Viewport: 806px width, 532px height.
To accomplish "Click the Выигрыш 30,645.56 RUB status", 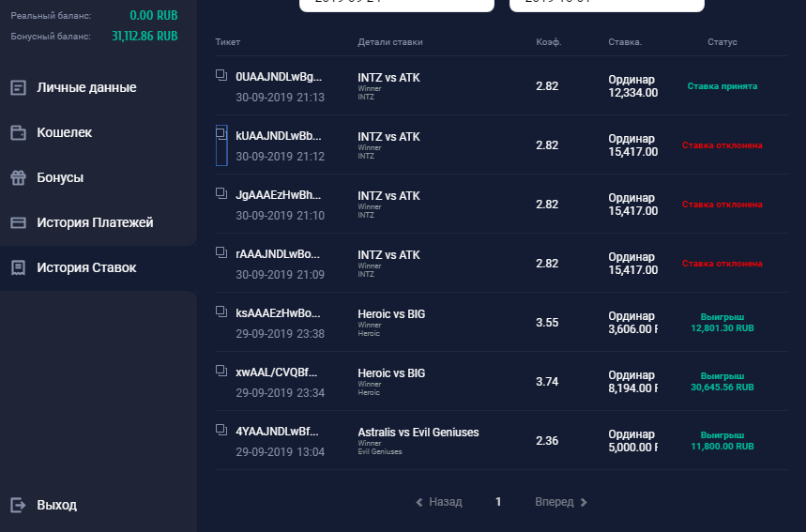I will [x=722, y=382].
